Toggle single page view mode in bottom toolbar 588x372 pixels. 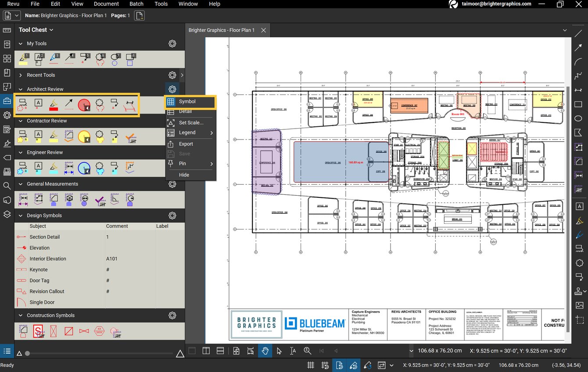192,351
